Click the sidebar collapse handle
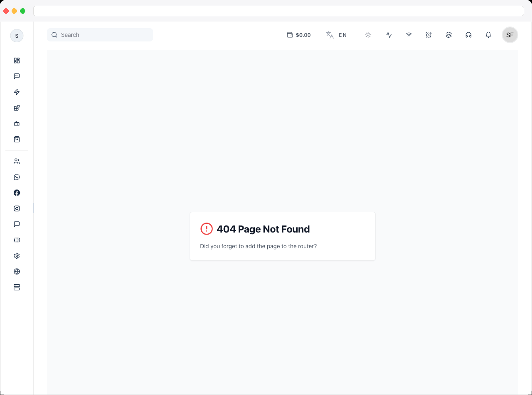Screen dimensions: 532x395 pyautogui.click(x=33, y=208)
